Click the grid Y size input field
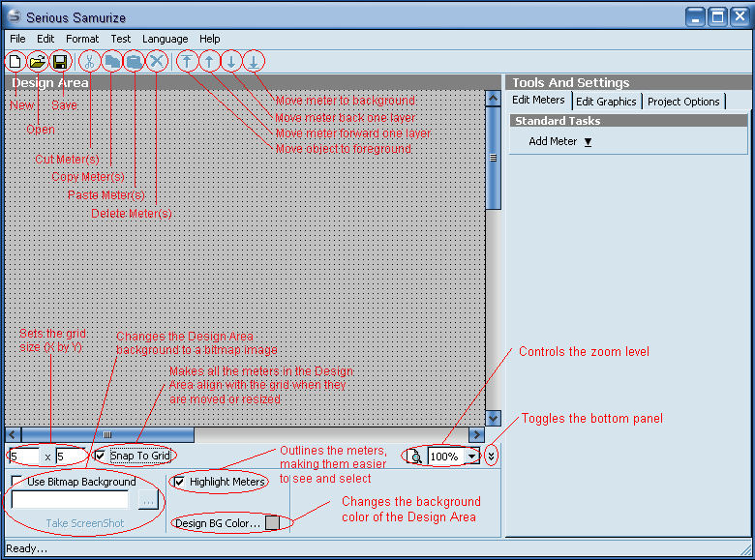755x560 pixels. tap(70, 457)
